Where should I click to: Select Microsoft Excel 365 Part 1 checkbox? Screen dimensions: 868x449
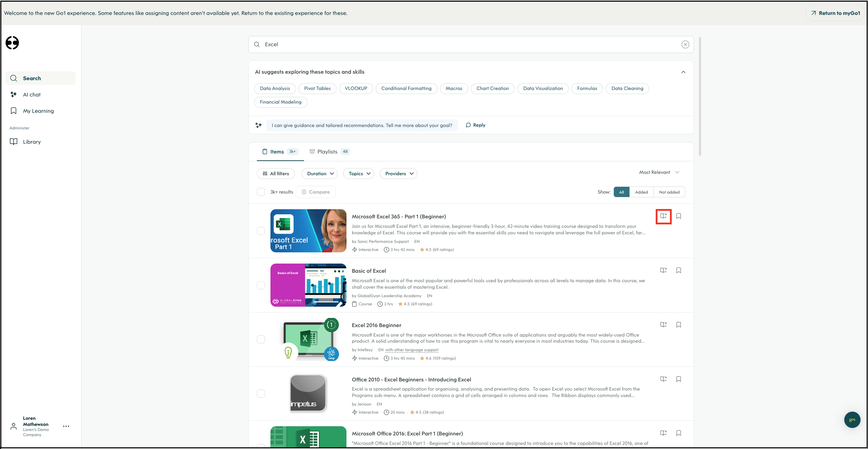click(x=261, y=231)
